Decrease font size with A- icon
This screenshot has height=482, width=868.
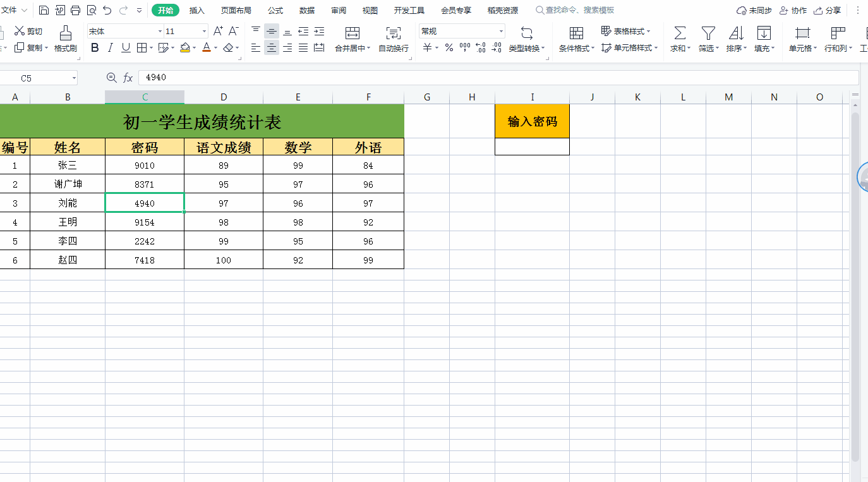pos(234,31)
